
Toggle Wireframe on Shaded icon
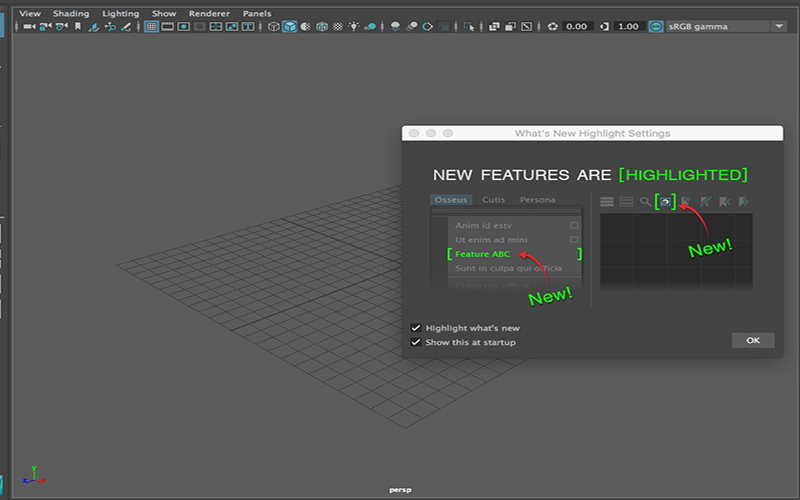(x=322, y=27)
